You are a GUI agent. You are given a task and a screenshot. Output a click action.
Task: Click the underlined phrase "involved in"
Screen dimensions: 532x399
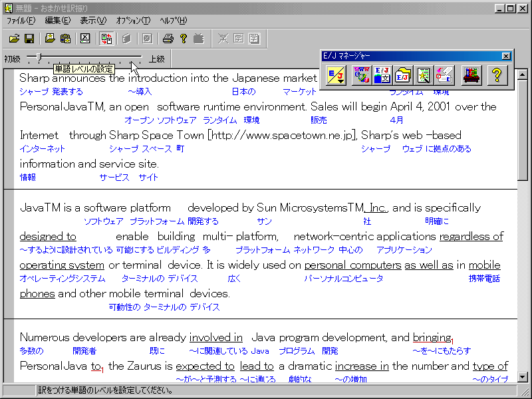tap(215, 338)
